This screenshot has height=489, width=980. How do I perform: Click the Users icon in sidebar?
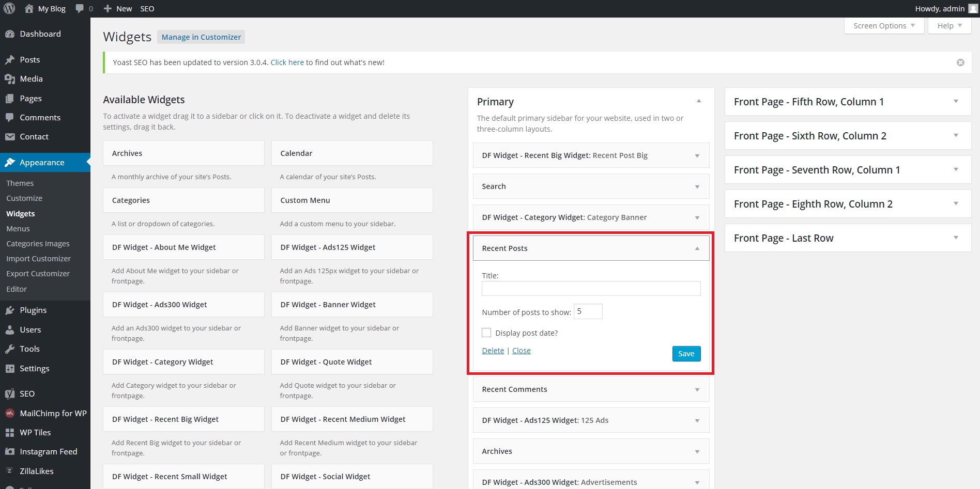pos(10,330)
